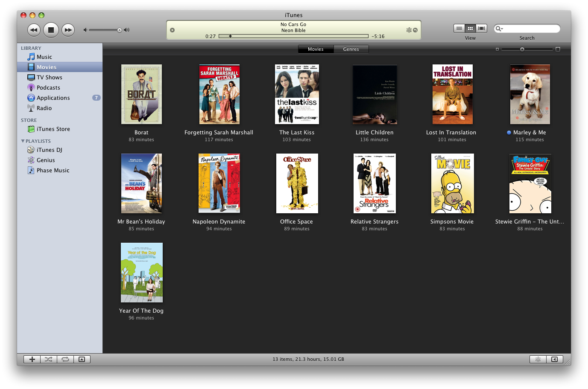Select Napoleon Dynamite poster

click(x=219, y=183)
